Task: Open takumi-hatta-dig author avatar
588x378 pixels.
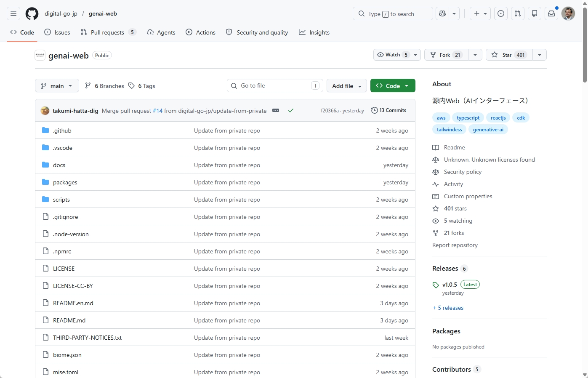Action: point(45,111)
